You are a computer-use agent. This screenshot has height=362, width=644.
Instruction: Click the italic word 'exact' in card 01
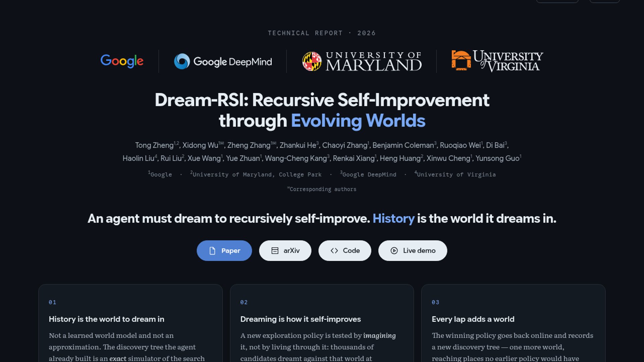(x=118, y=358)
